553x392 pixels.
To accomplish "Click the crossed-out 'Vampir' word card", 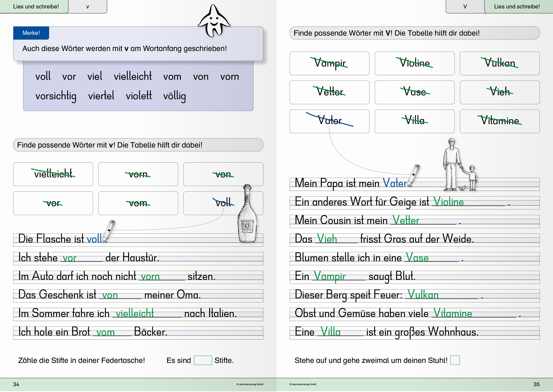I will (329, 63).
